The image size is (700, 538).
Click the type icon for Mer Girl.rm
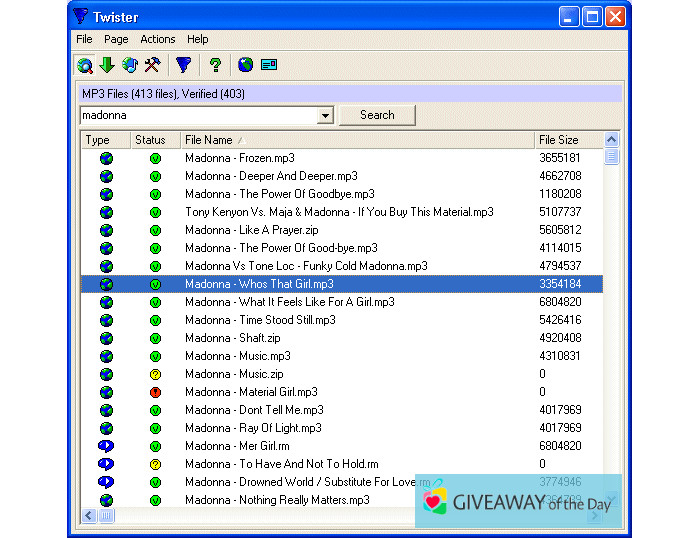click(106, 446)
